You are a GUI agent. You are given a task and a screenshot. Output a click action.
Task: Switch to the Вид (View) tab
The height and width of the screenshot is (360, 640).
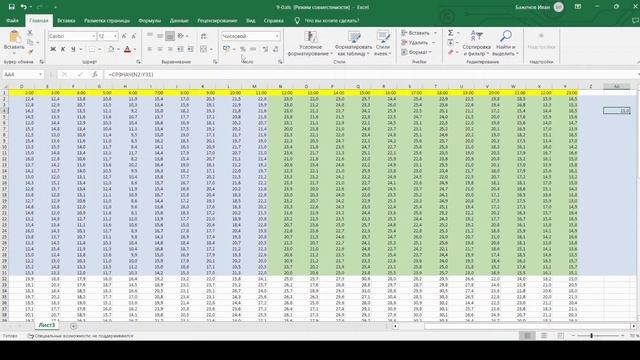point(251,20)
